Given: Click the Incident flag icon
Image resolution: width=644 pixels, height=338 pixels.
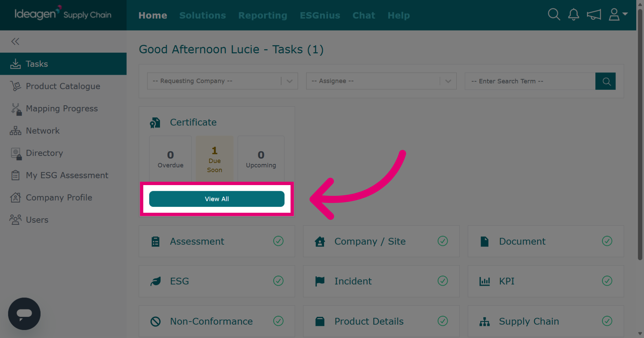Looking at the screenshot, I should pos(320,281).
